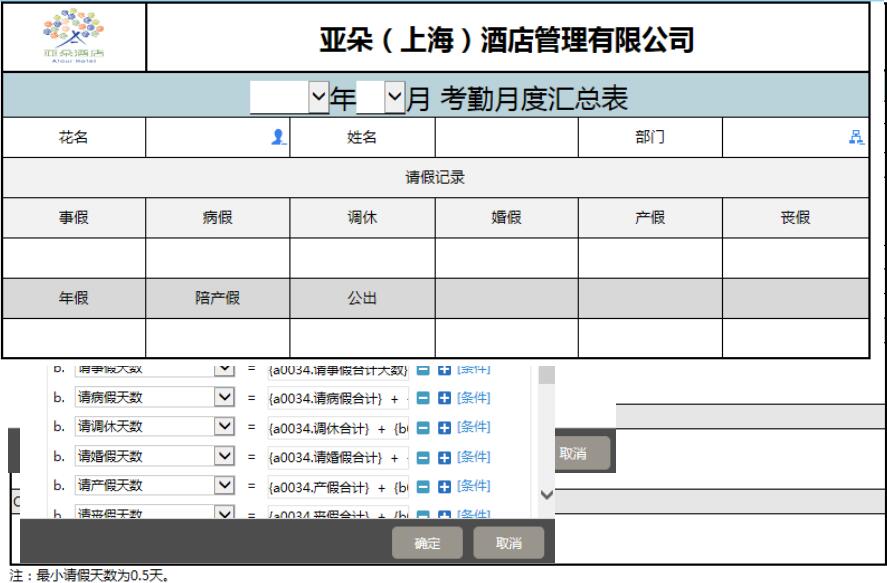Click the title 亚朵（上海）酒店管理有限公司

507,40
